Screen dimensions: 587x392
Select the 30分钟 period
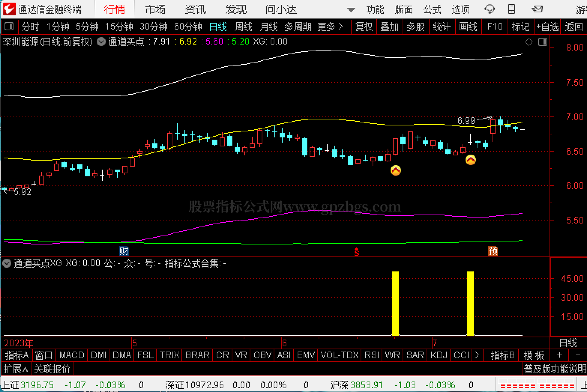click(154, 27)
